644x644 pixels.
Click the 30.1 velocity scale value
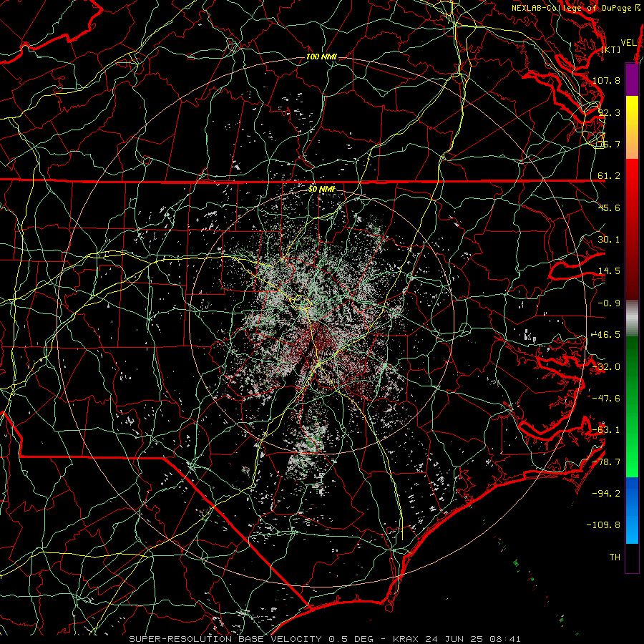[x=609, y=240]
